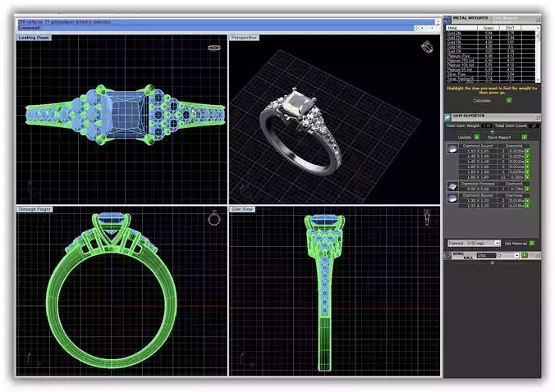
Task: Click the Calculate label button
Action: (x=482, y=100)
